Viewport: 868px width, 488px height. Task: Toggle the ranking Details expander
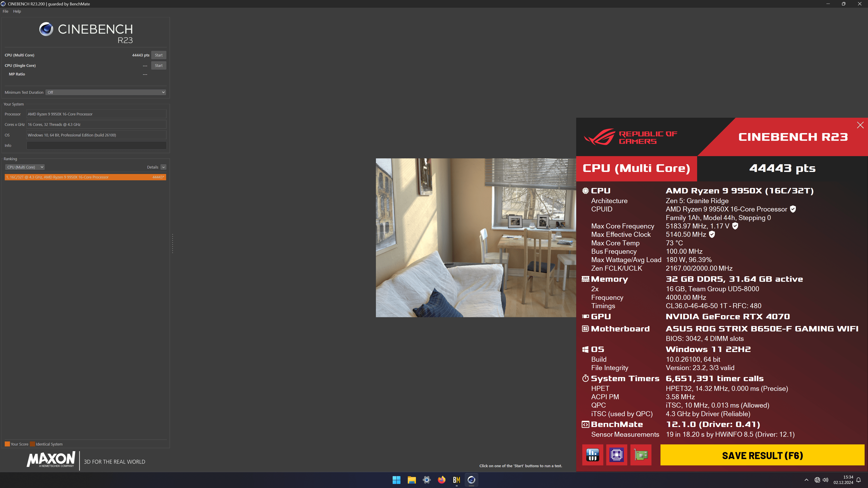coord(163,167)
